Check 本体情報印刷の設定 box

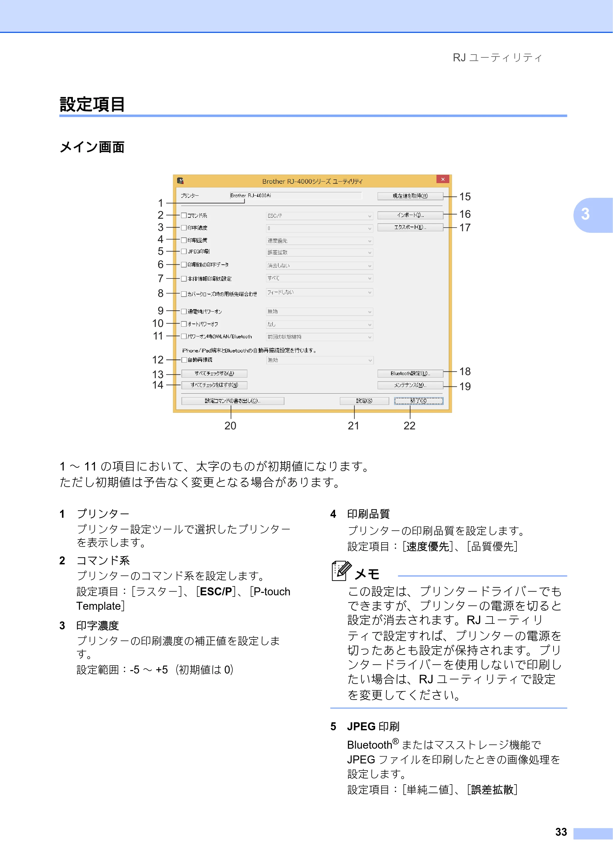[184, 278]
